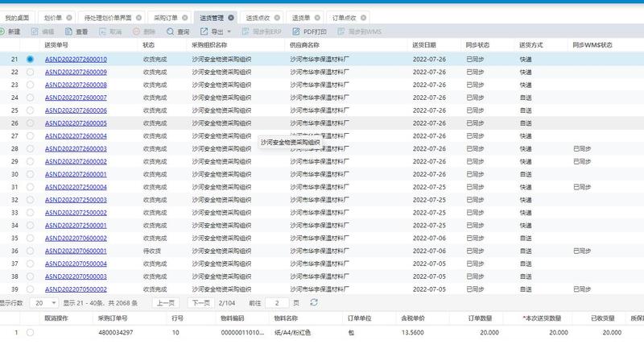Switch to the 退货单 tab

pos(300,18)
